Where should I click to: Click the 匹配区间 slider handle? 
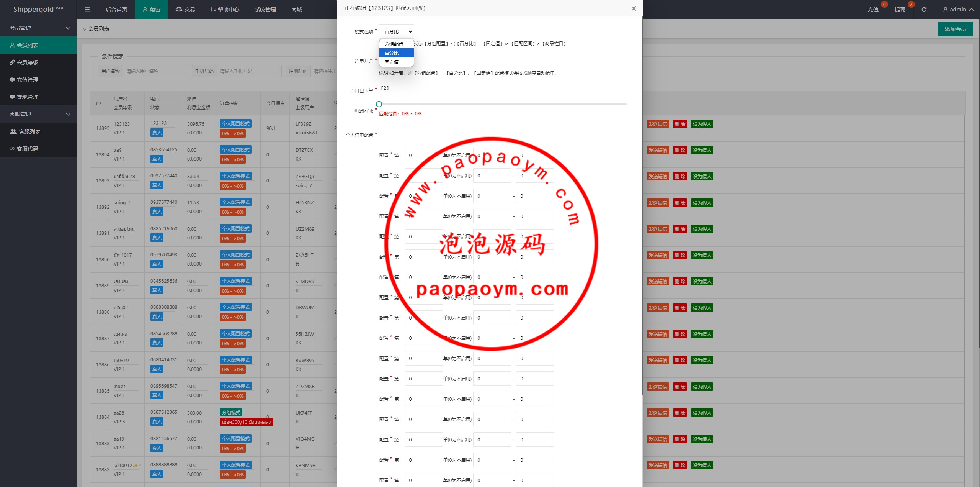tap(379, 104)
